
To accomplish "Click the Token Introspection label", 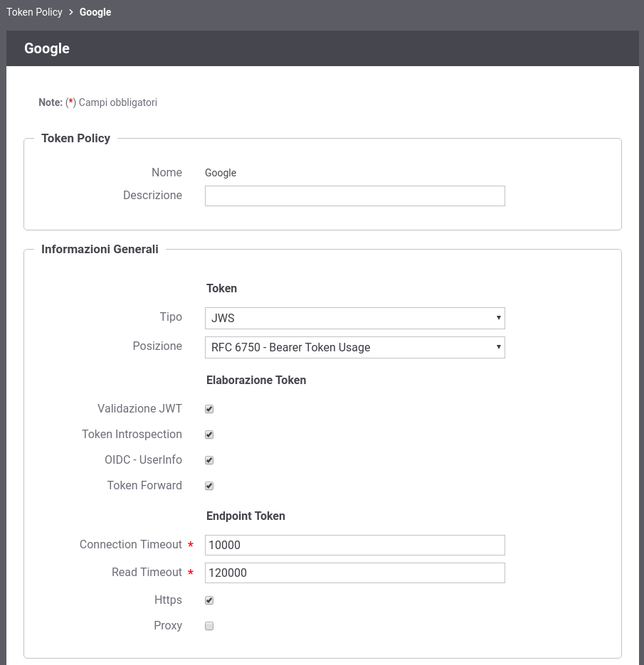I will pos(132,434).
